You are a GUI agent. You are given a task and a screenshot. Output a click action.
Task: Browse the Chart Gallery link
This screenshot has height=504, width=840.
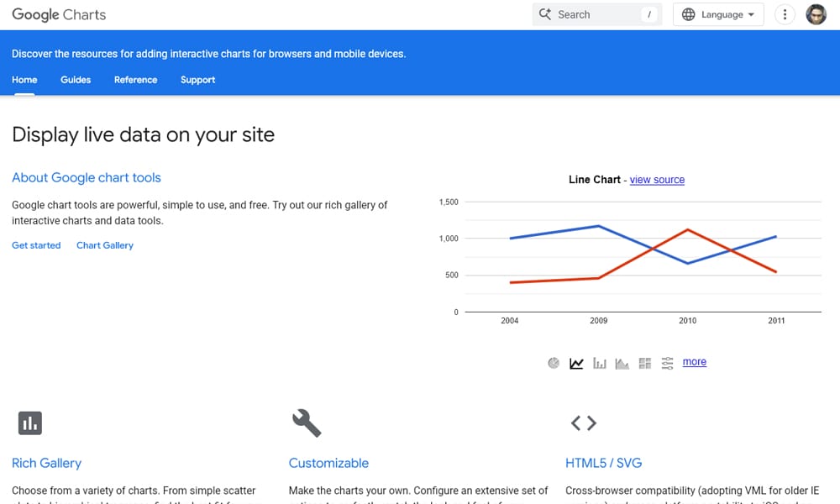[104, 244]
